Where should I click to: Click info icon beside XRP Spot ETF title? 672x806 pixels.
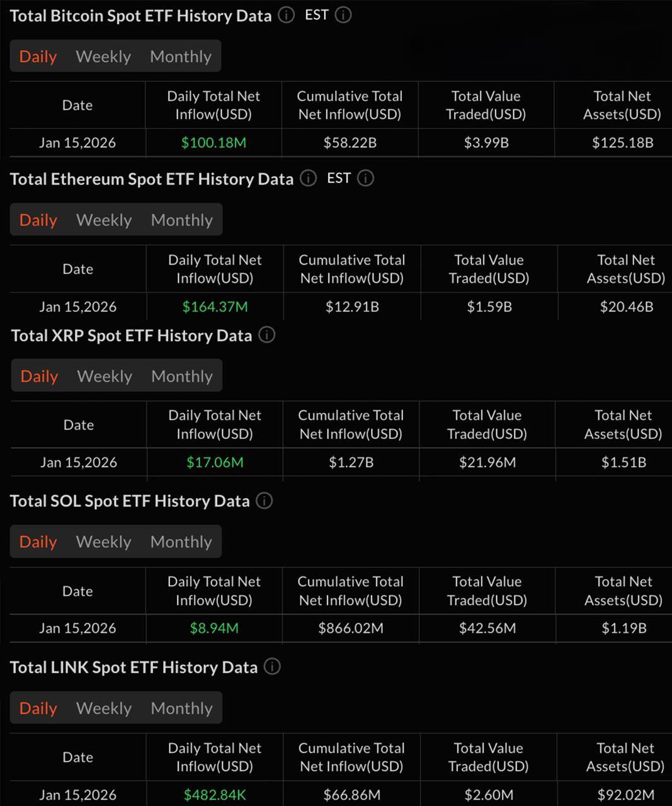[267, 335]
